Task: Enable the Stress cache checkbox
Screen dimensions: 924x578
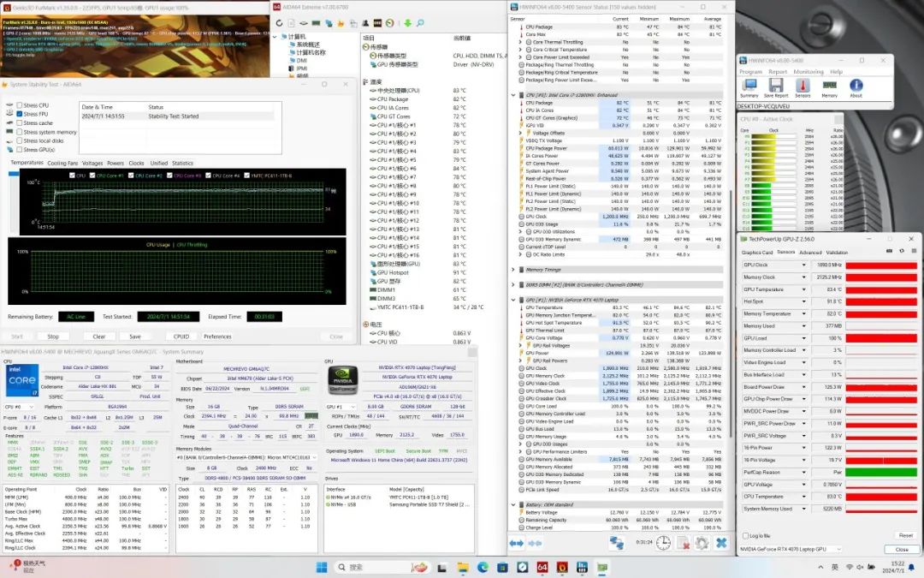Action: (20, 122)
